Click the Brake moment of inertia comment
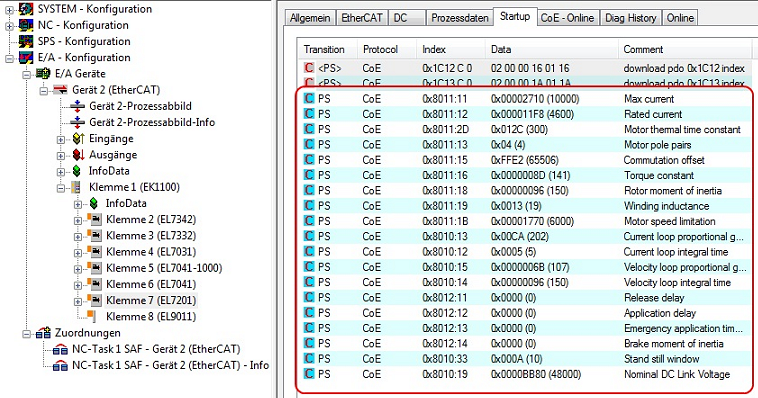This screenshot has height=398, width=758. 673,343
